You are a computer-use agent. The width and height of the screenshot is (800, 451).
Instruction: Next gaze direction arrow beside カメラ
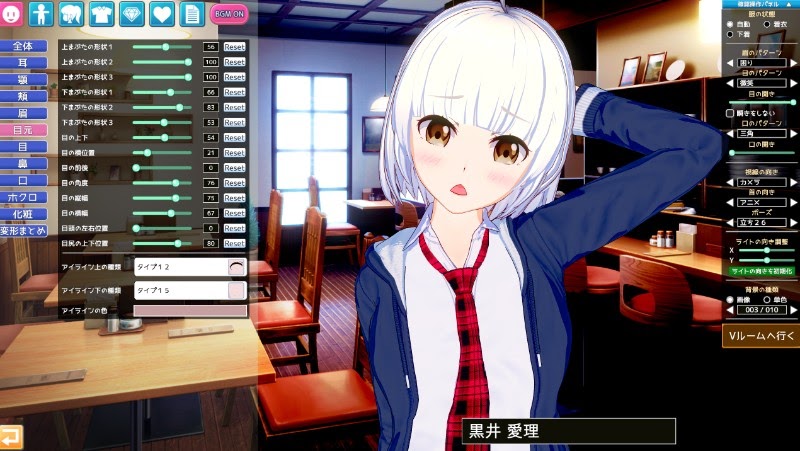click(793, 182)
